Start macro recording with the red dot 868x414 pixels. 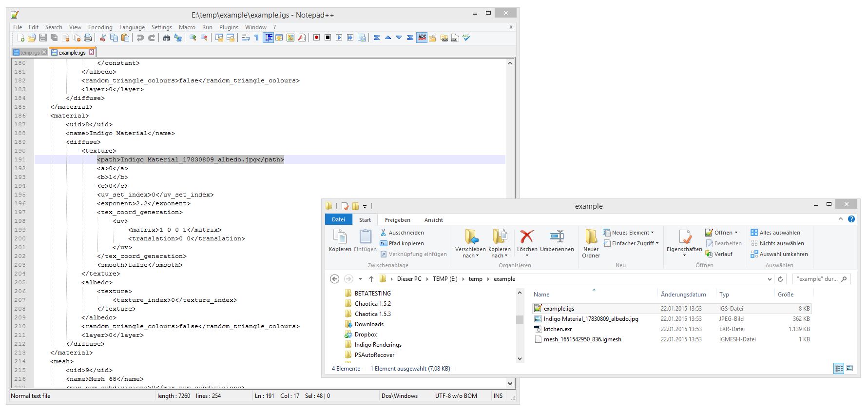[x=316, y=38]
